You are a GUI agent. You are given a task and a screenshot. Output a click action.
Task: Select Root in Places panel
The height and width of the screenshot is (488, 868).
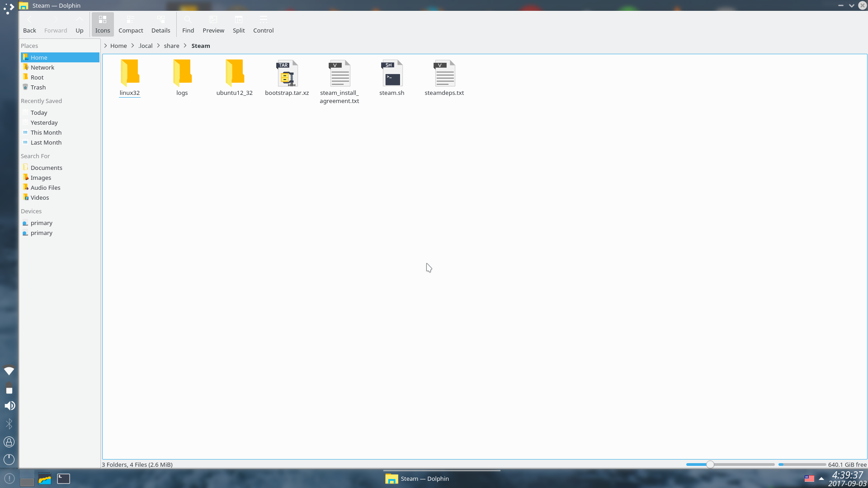(60, 77)
